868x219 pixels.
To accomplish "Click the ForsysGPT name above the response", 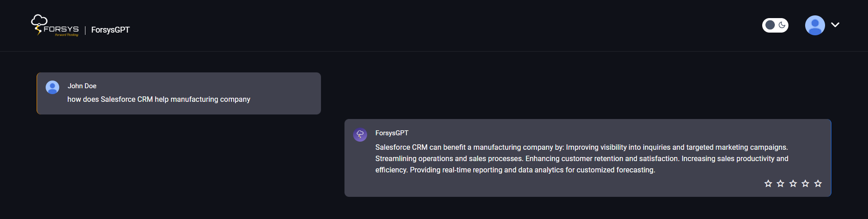I will [392, 133].
